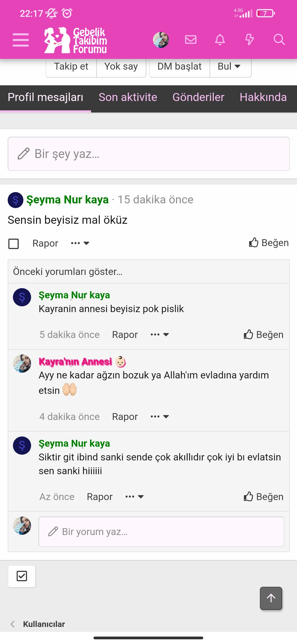Like the 'Sensin beyisiz mal öküz' message

[x=269, y=243]
